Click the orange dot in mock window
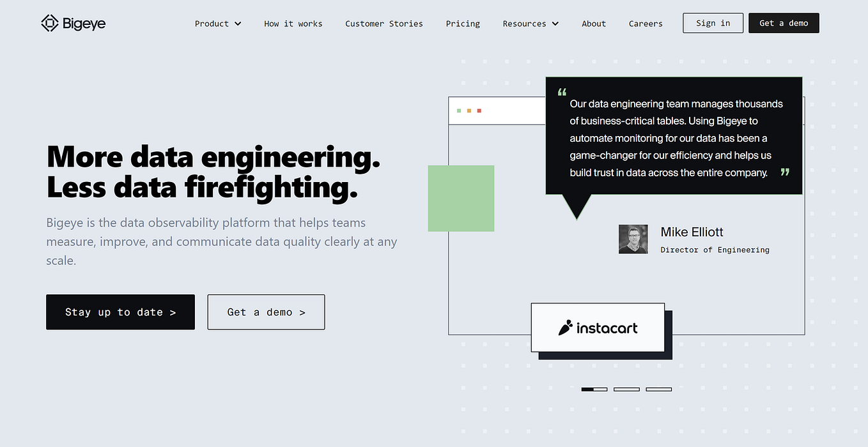This screenshot has width=868, height=447. pyautogui.click(x=469, y=111)
